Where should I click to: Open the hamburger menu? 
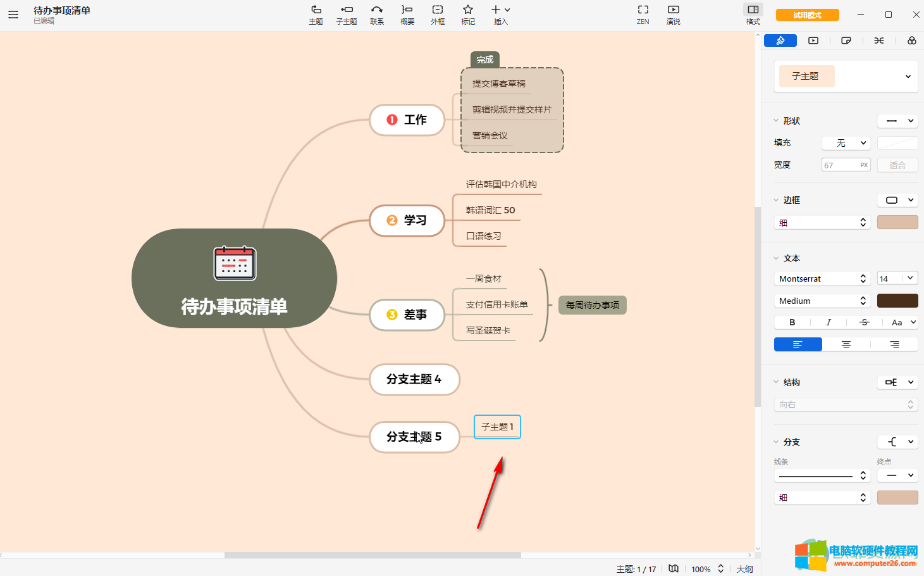tap(13, 15)
